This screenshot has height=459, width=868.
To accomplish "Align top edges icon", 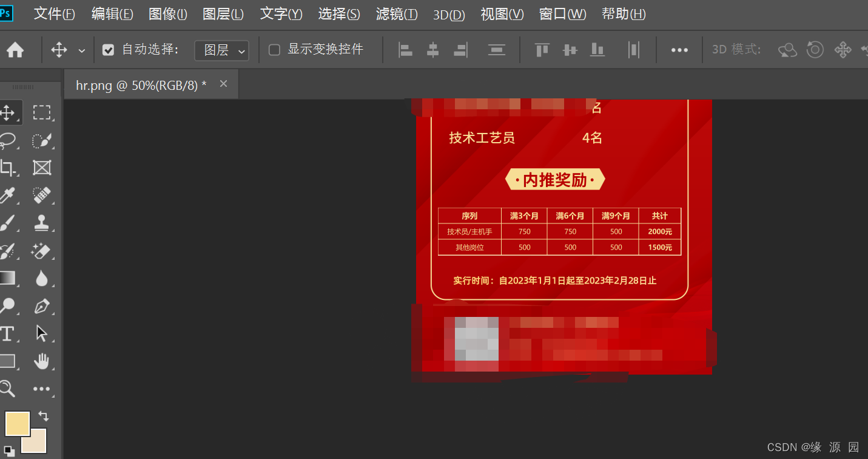I will tap(542, 50).
